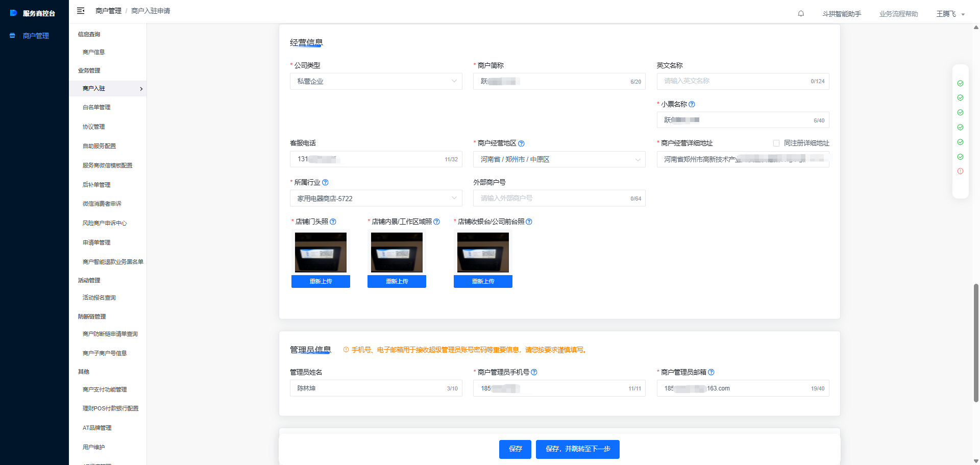Open the help icon next to 店铺内景/工作区域照

[436, 222]
